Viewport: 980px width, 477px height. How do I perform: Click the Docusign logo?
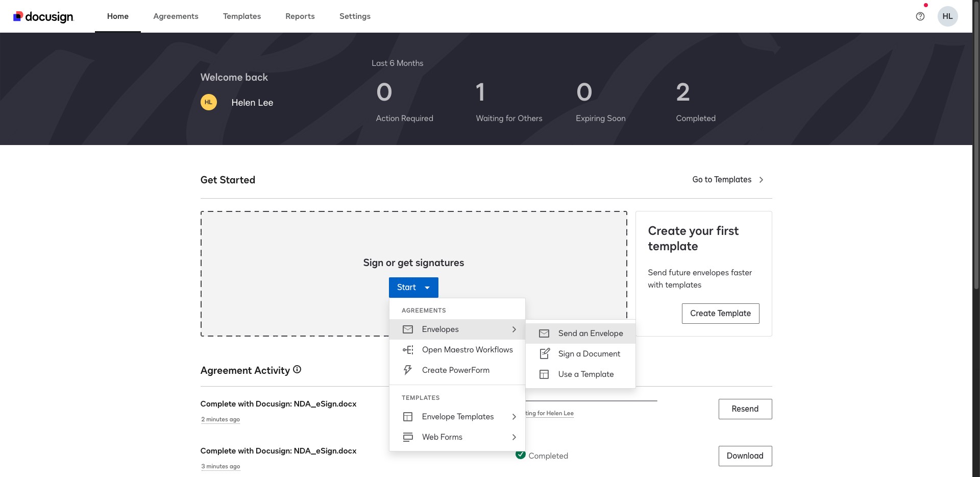click(x=43, y=16)
